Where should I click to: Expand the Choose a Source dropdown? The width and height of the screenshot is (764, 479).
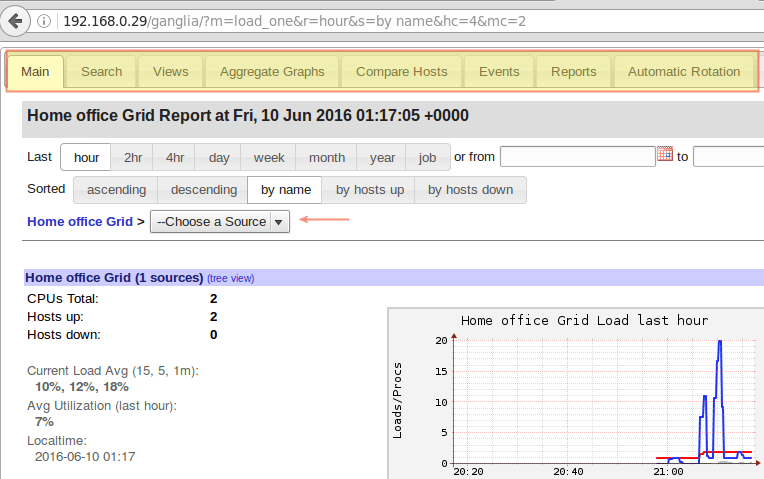coord(219,222)
